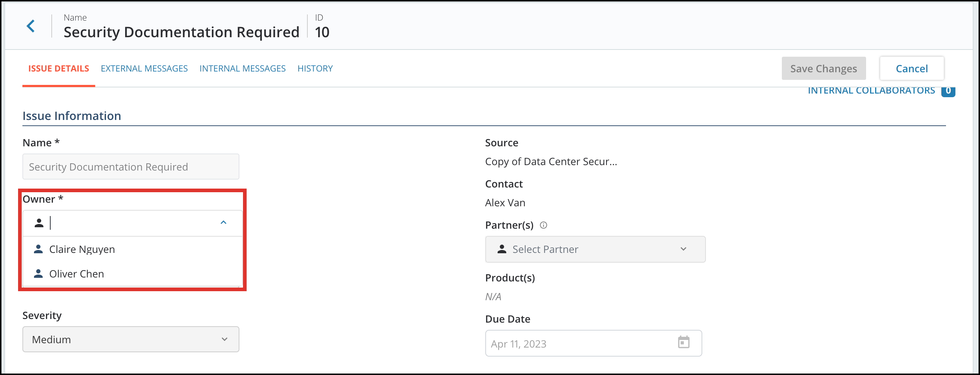Click the back arrow icon
980x375 pixels.
(x=31, y=26)
